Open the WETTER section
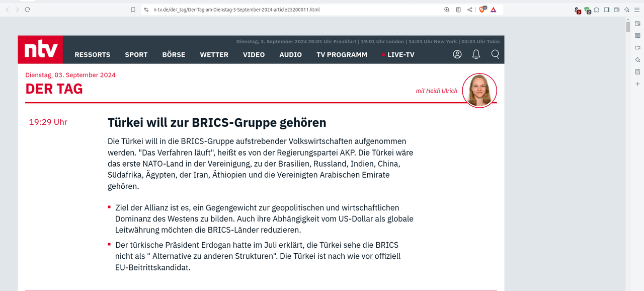The width and height of the screenshot is (644, 291). pyautogui.click(x=214, y=54)
